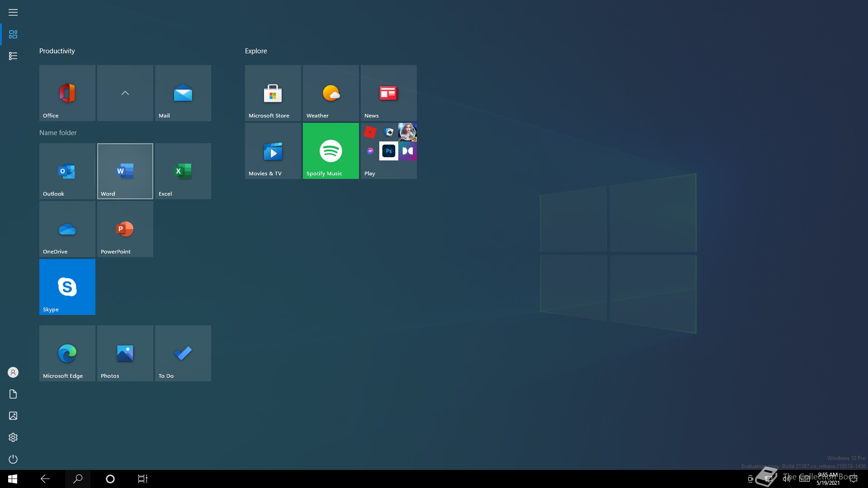Open the News tile
The image size is (868, 488).
click(x=389, y=93)
